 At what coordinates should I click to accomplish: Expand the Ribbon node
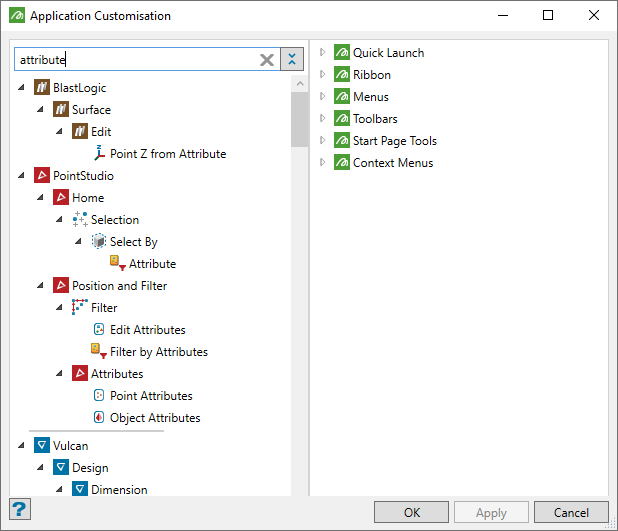[322, 74]
